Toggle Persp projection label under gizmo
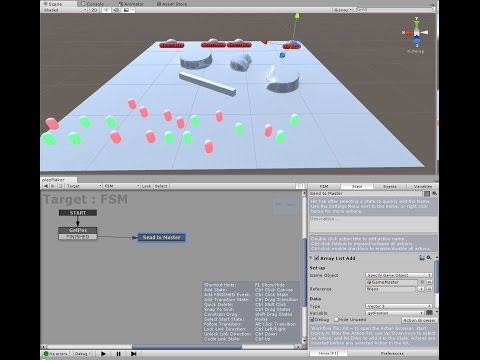 click(415, 51)
